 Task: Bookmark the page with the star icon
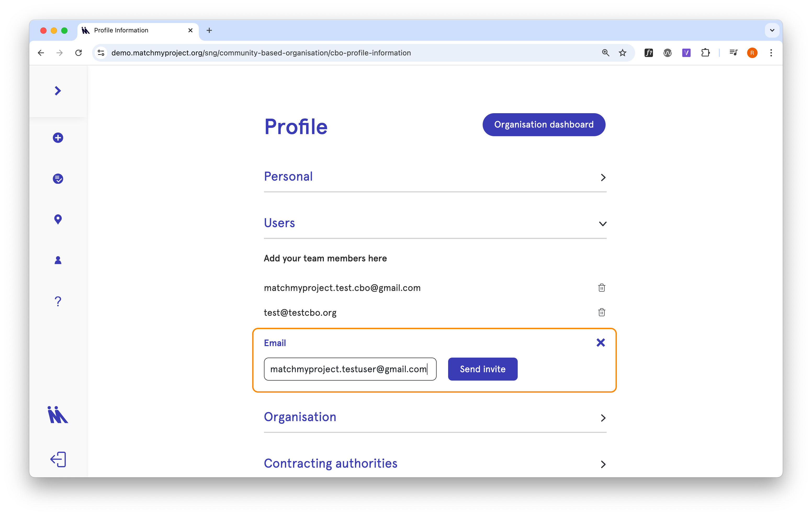(x=623, y=53)
